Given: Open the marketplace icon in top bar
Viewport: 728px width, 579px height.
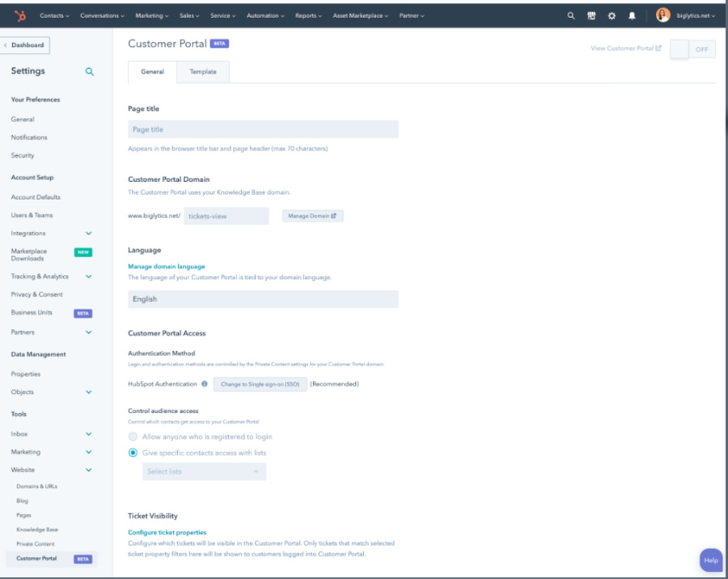Looking at the screenshot, I should click(591, 16).
